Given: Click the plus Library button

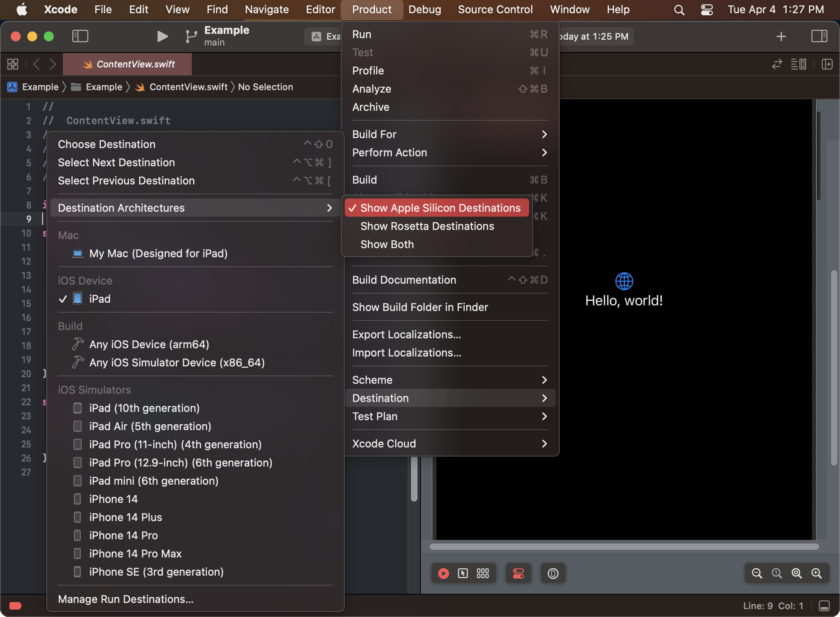Looking at the screenshot, I should tap(781, 36).
